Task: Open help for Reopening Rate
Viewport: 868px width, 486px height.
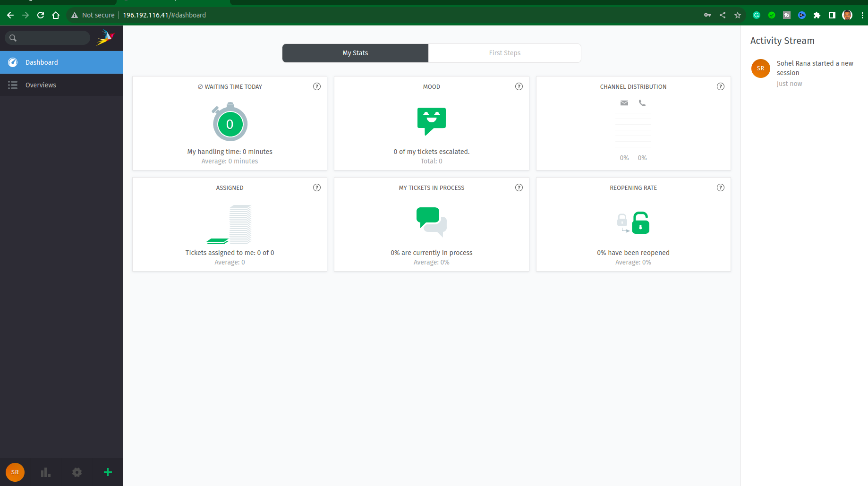Action: (721, 188)
